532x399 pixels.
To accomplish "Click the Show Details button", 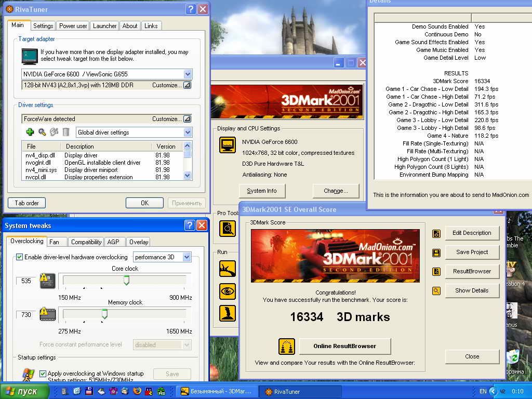I will 472,290.
